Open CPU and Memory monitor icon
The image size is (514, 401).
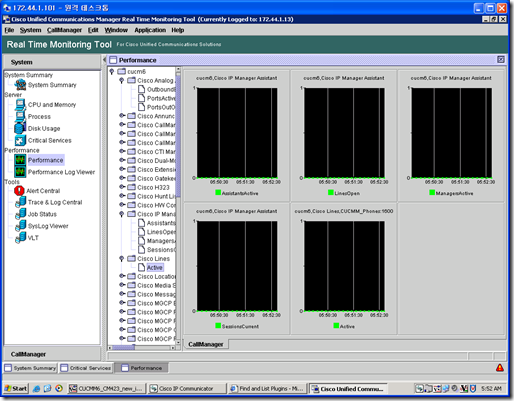click(20, 105)
